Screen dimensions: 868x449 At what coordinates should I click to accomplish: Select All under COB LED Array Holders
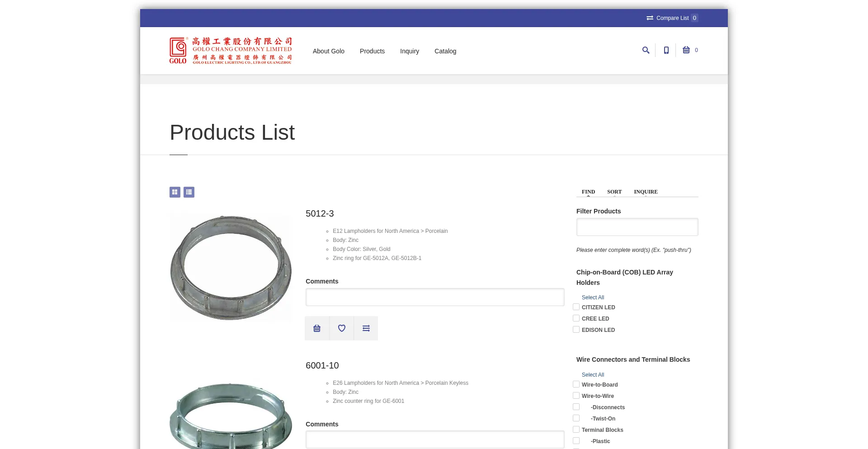point(593,298)
